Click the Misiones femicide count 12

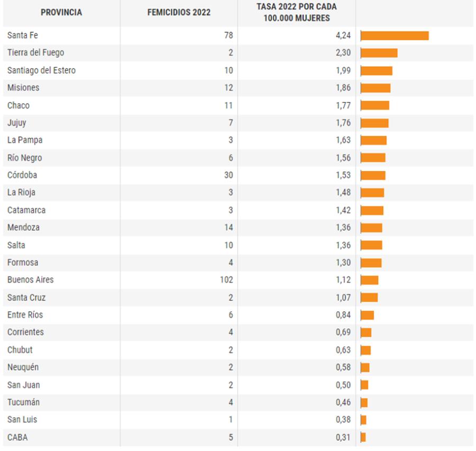228,88
